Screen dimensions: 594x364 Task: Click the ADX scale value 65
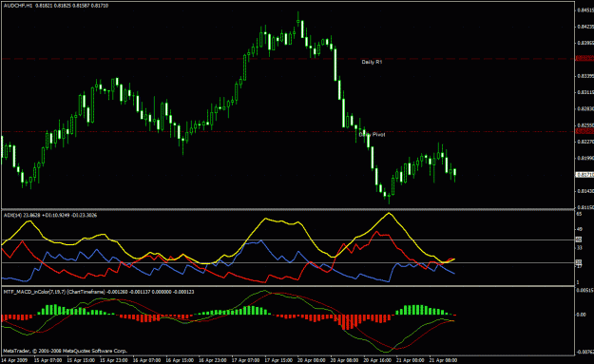(x=579, y=214)
